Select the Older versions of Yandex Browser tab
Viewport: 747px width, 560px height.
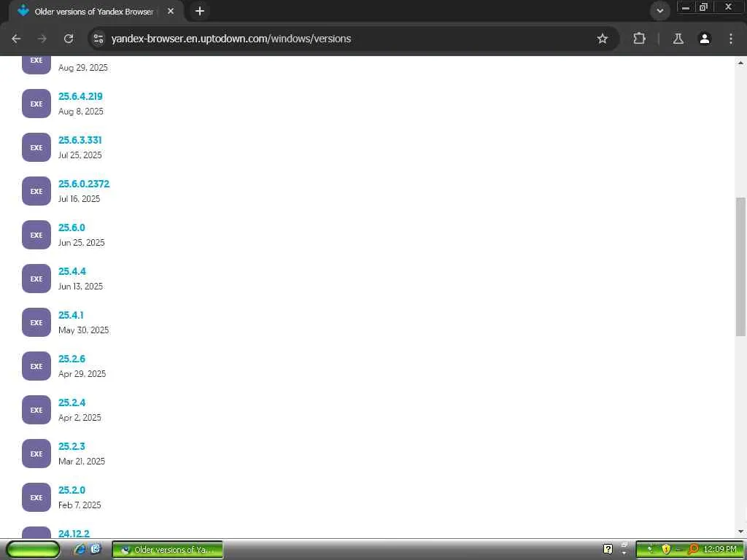pos(93,12)
